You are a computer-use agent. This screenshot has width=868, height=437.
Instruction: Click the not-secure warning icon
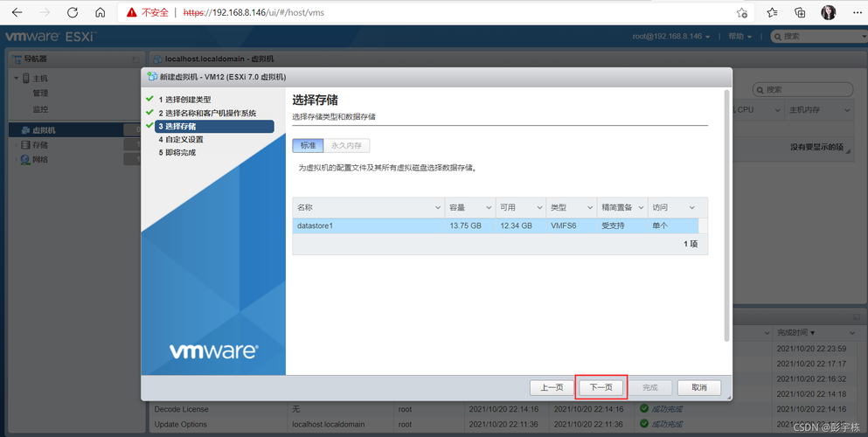(131, 13)
